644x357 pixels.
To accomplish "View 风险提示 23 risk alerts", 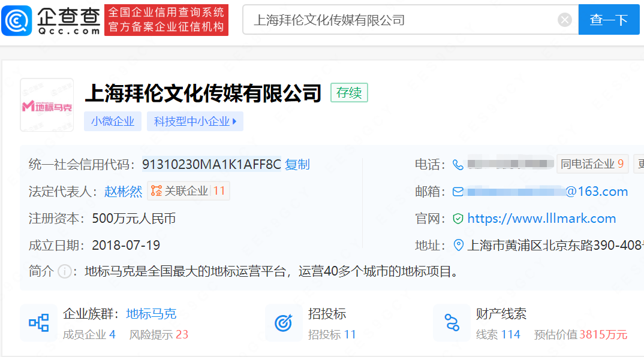I will tap(159, 334).
